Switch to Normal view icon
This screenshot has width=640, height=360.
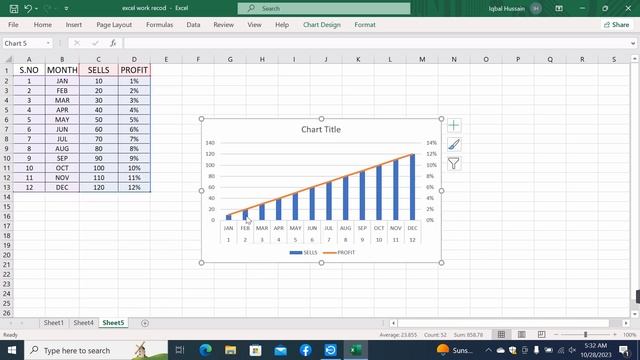pyautogui.click(x=501, y=335)
